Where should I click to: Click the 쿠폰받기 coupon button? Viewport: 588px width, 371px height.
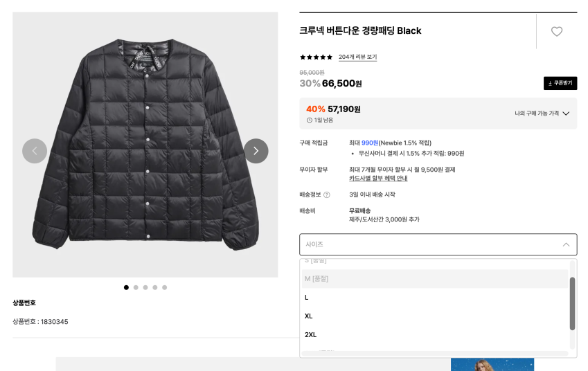[x=560, y=83]
